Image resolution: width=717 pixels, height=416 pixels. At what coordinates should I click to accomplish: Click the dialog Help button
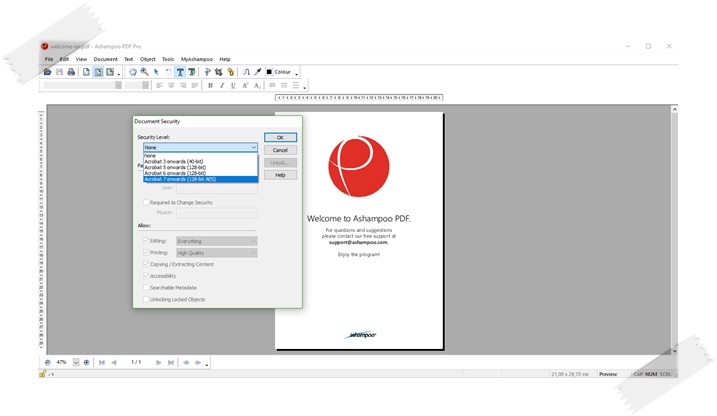[x=280, y=175]
